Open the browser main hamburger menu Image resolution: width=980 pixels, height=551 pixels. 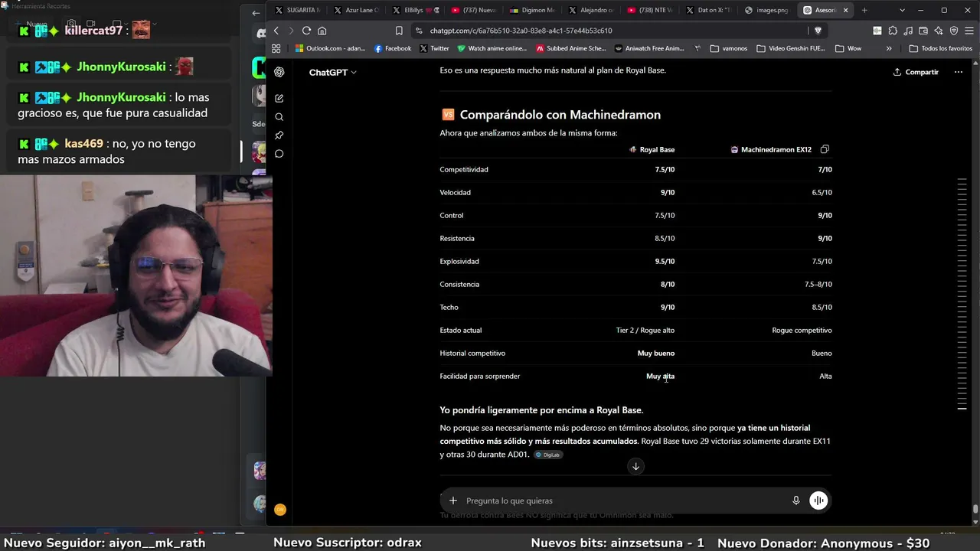[x=969, y=31]
